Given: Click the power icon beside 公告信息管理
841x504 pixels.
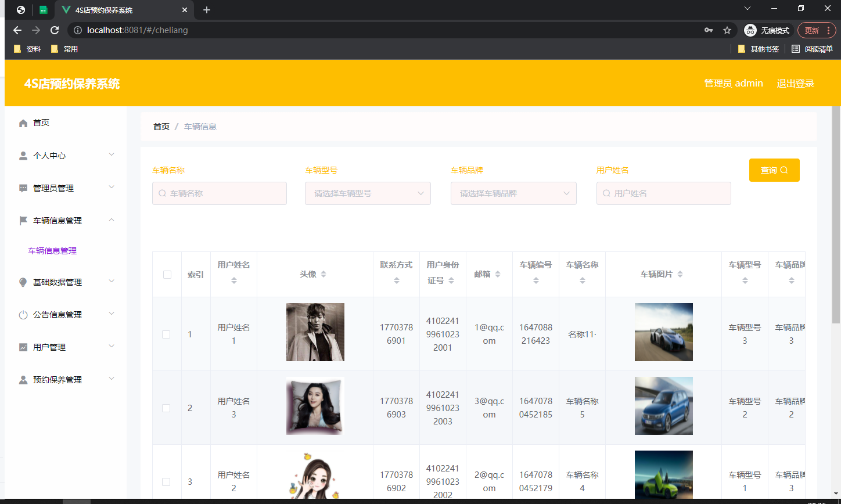Looking at the screenshot, I should 22,314.
